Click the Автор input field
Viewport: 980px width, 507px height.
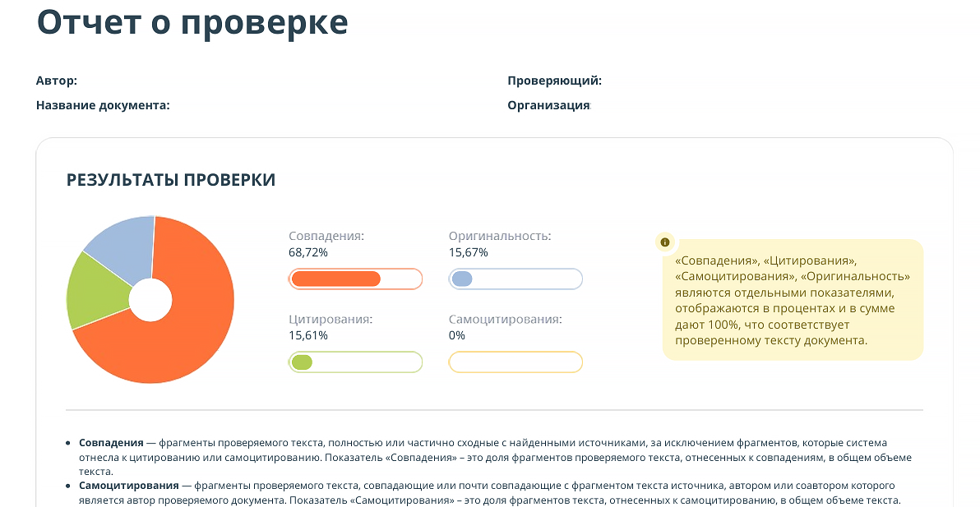pos(247,81)
